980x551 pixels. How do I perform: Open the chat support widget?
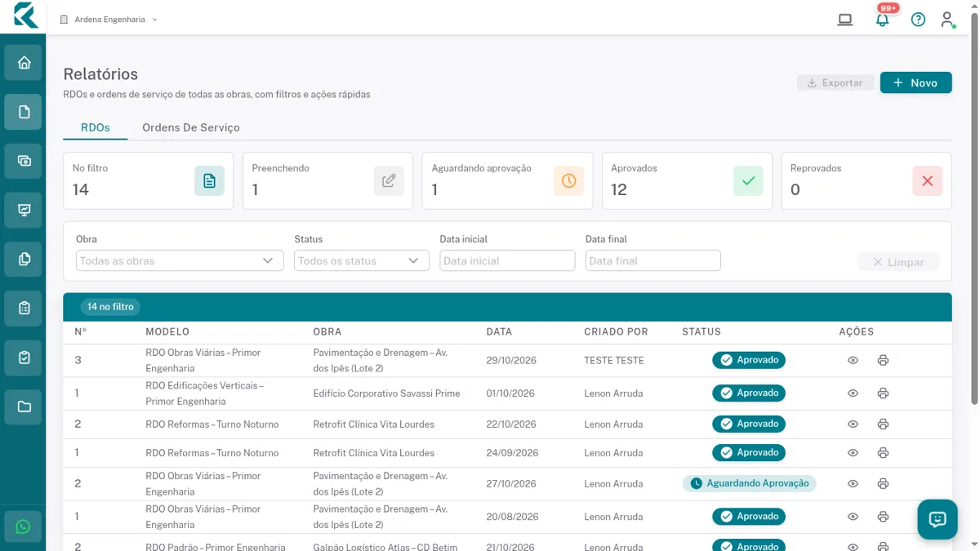937,519
